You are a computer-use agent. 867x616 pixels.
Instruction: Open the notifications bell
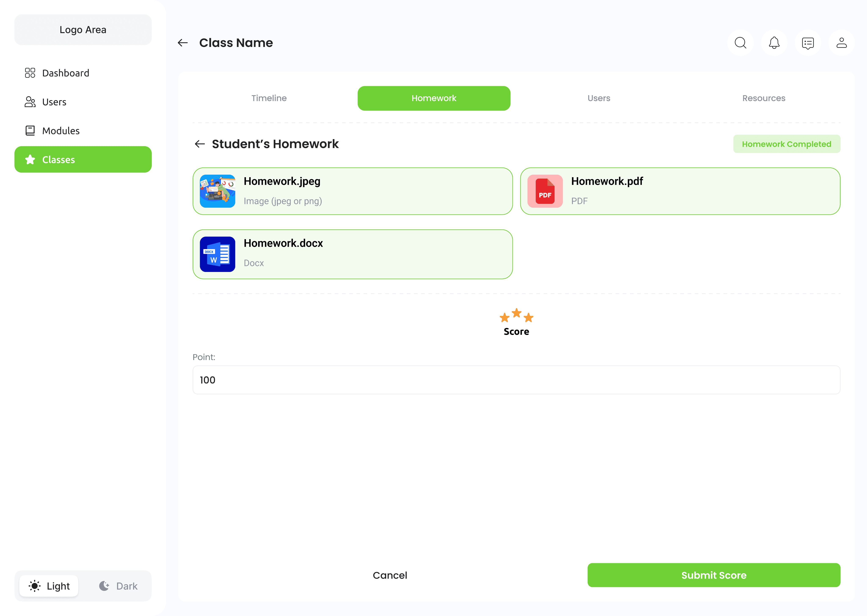point(774,43)
